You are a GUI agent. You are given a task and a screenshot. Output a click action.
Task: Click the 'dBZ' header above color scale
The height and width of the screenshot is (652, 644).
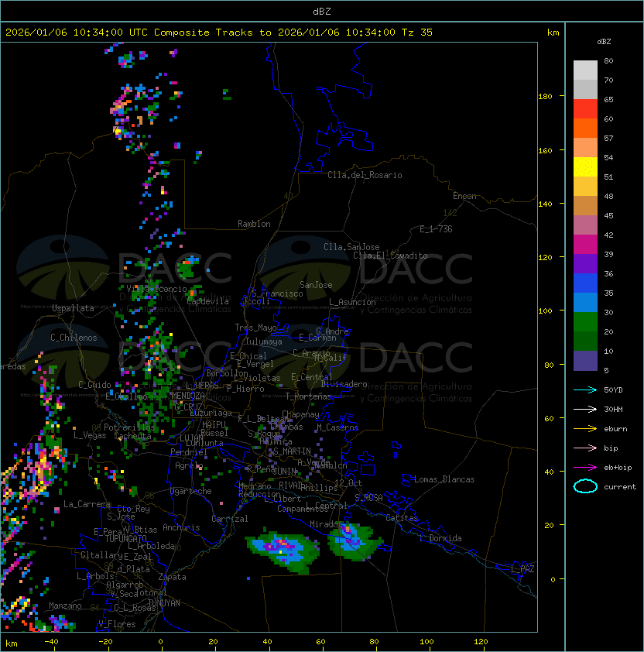tap(604, 42)
